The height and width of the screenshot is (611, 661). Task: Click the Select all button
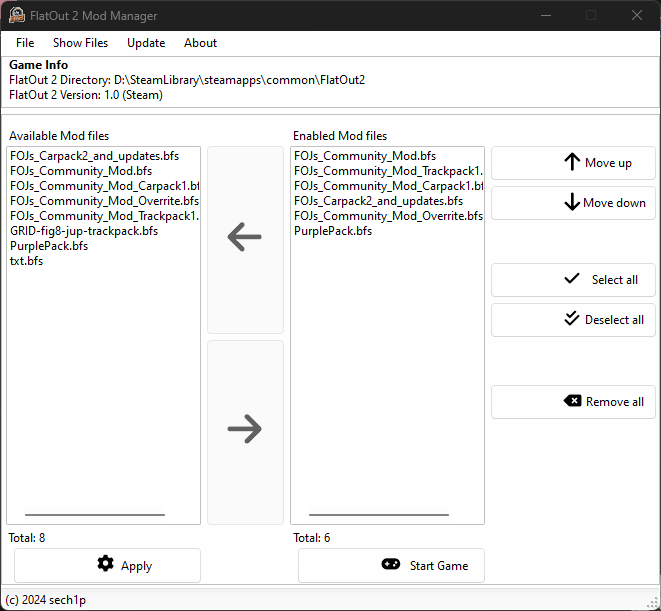573,280
